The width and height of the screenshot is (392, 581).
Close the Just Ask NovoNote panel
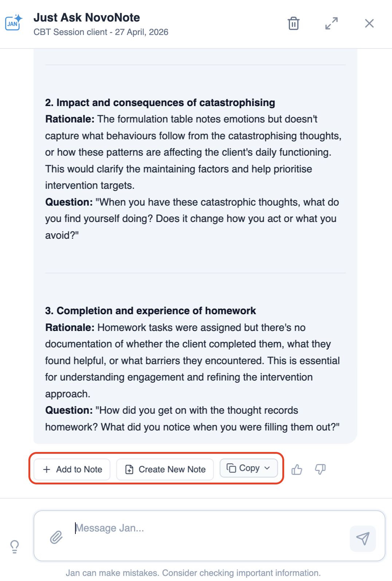tap(369, 23)
